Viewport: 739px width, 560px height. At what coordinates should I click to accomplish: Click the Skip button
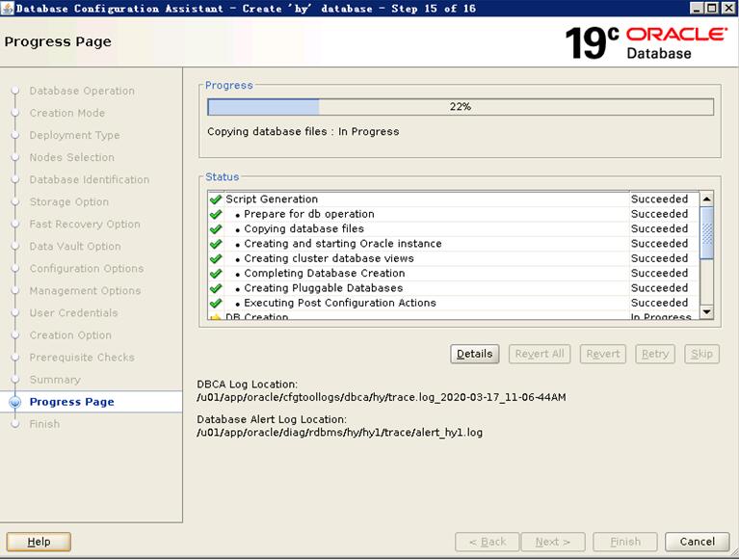(701, 354)
